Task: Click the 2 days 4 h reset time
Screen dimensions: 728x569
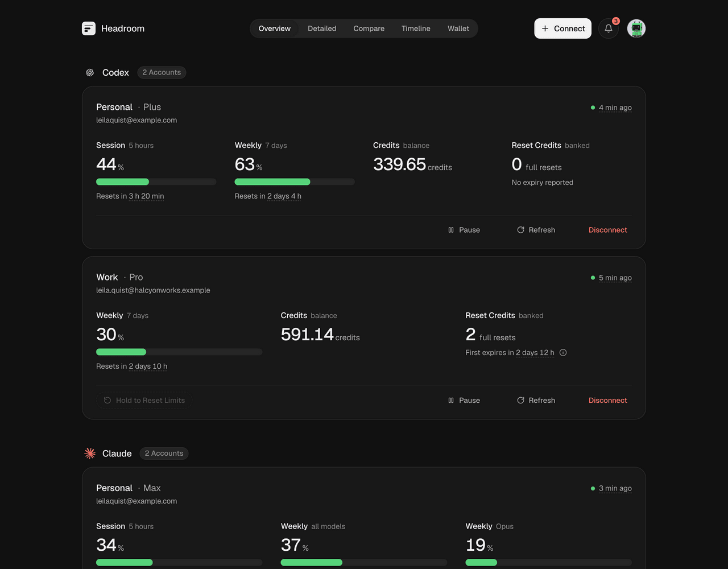Action: coord(284,196)
